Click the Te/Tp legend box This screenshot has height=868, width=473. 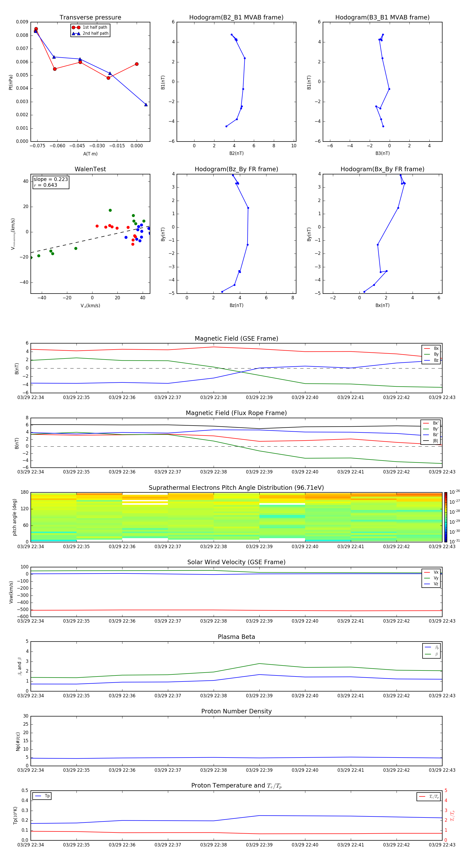point(429,797)
